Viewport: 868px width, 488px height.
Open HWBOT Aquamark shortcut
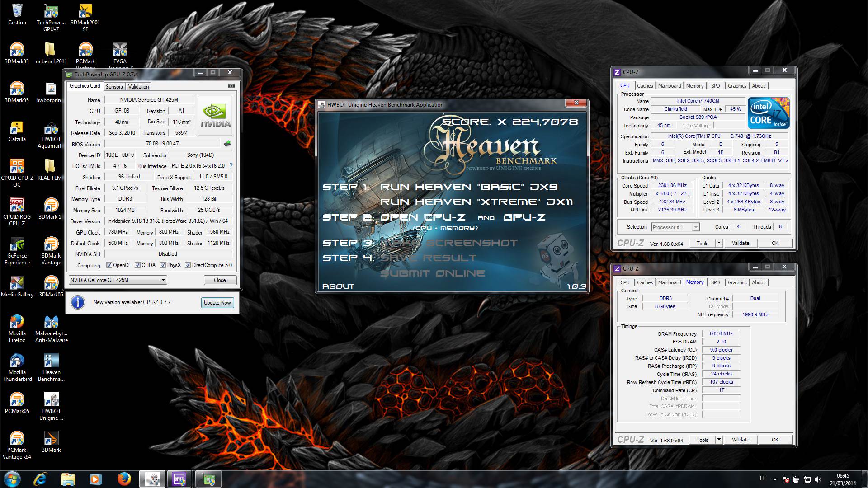(x=51, y=135)
